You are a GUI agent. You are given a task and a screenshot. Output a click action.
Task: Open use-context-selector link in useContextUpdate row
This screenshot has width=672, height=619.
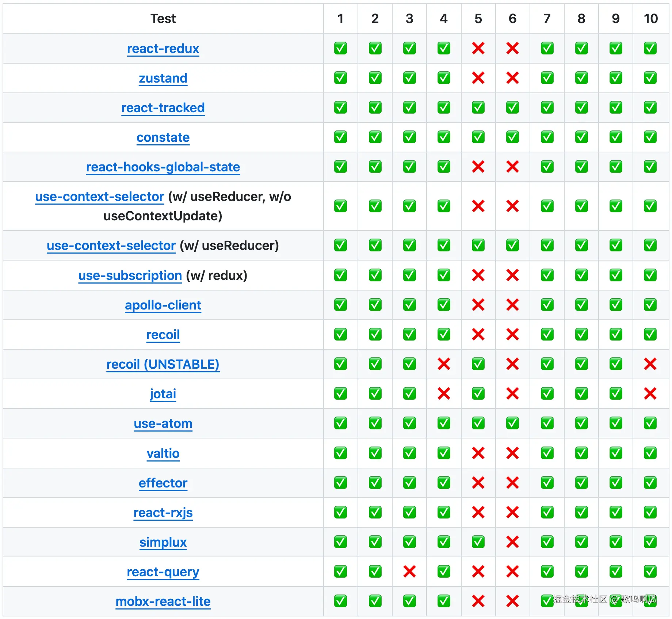click(100, 197)
